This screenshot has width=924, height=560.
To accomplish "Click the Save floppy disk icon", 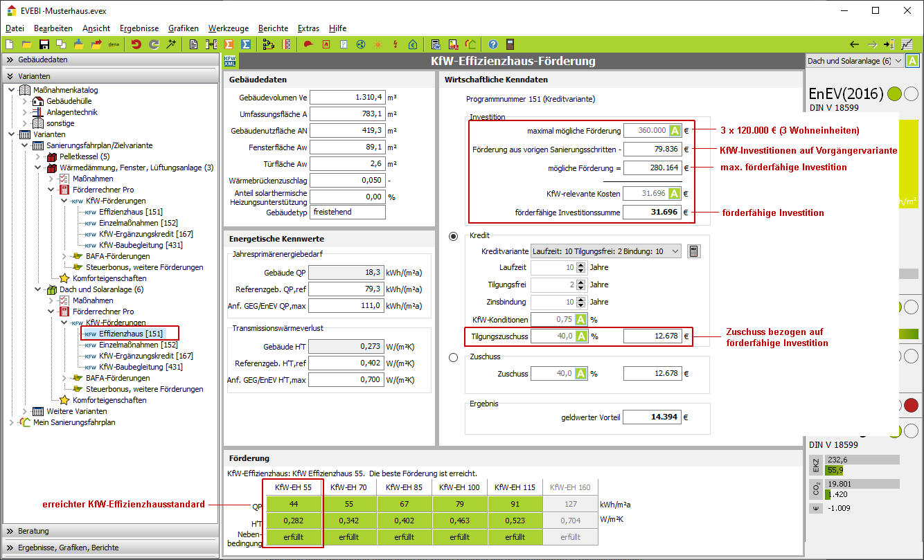I will pos(44,44).
